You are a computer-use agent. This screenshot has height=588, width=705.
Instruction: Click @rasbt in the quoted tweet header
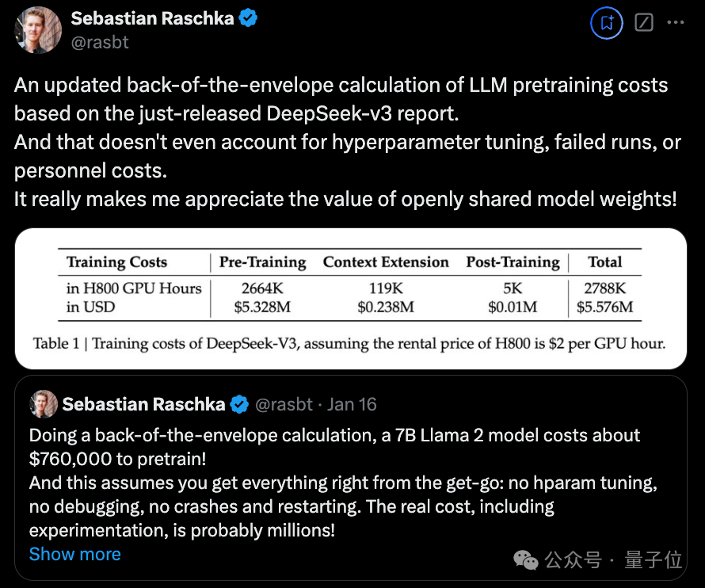tap(287, 404)
